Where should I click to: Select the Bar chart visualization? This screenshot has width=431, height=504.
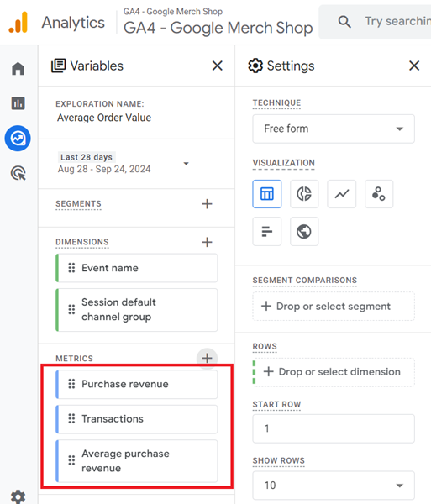267,232
